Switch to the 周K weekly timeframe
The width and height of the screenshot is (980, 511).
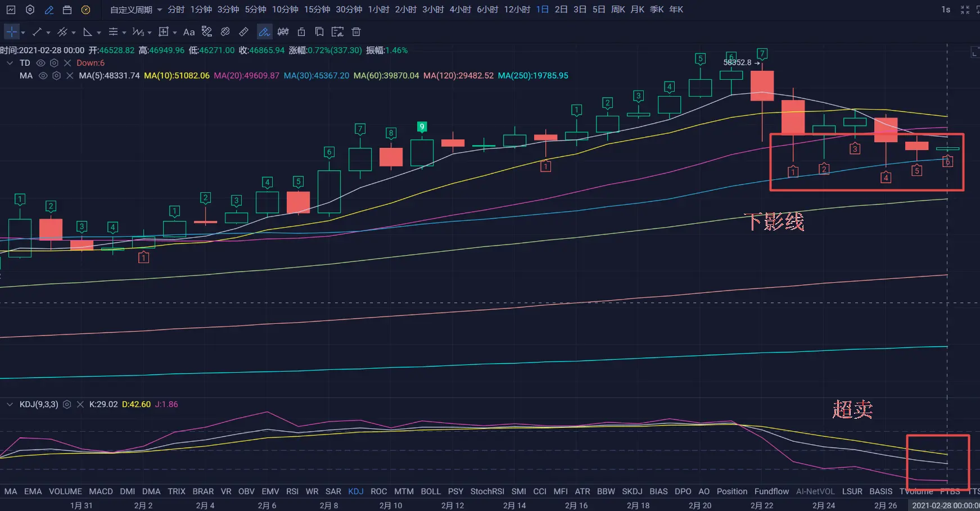[x=618, y=10]
